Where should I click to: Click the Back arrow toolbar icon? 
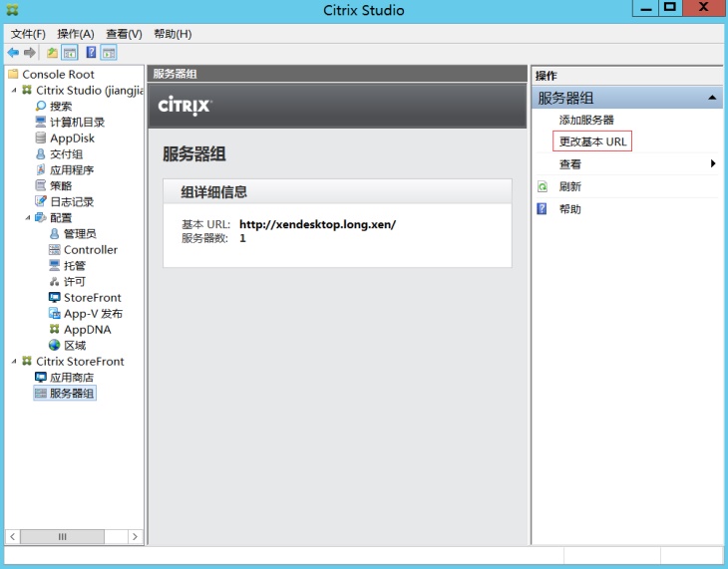[x=13, y=53]
